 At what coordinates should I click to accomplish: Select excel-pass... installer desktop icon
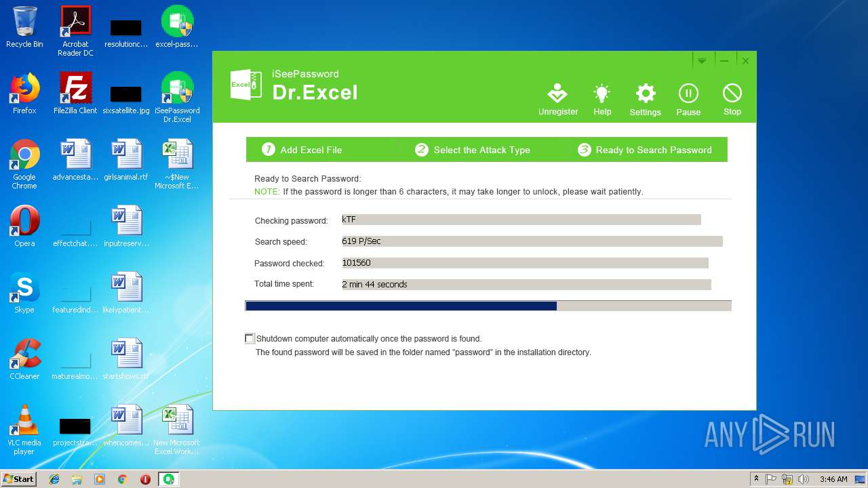coord(177,28)
